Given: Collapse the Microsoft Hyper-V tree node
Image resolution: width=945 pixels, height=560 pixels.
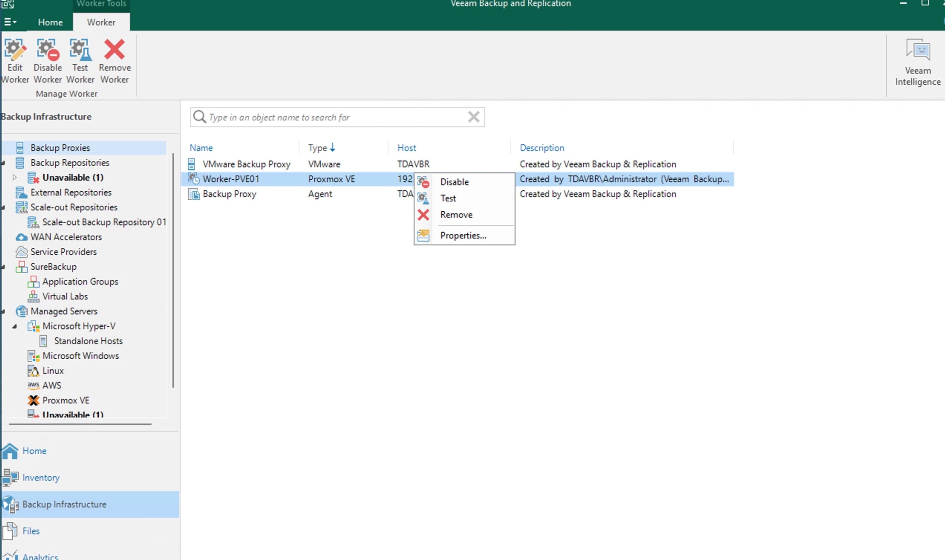Looking at the screenshot, I should point(14,326).
